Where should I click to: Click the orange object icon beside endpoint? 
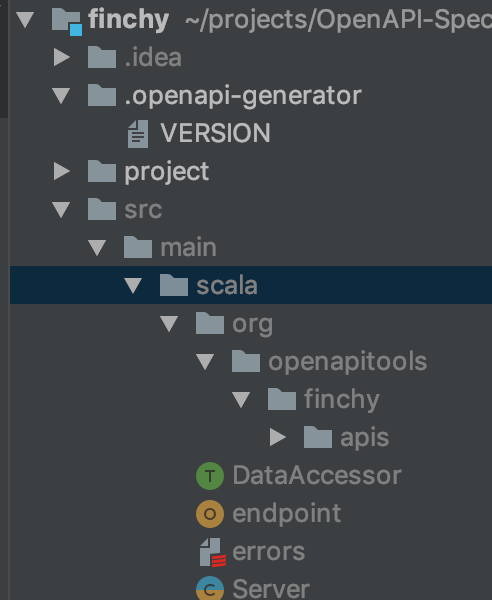click(x=210, y=514)
